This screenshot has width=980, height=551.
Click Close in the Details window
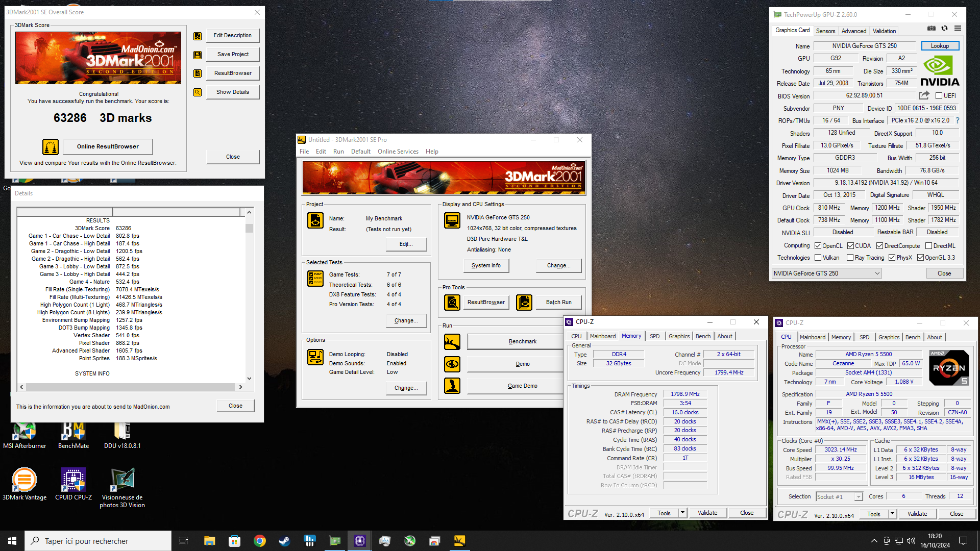(235, 406)
